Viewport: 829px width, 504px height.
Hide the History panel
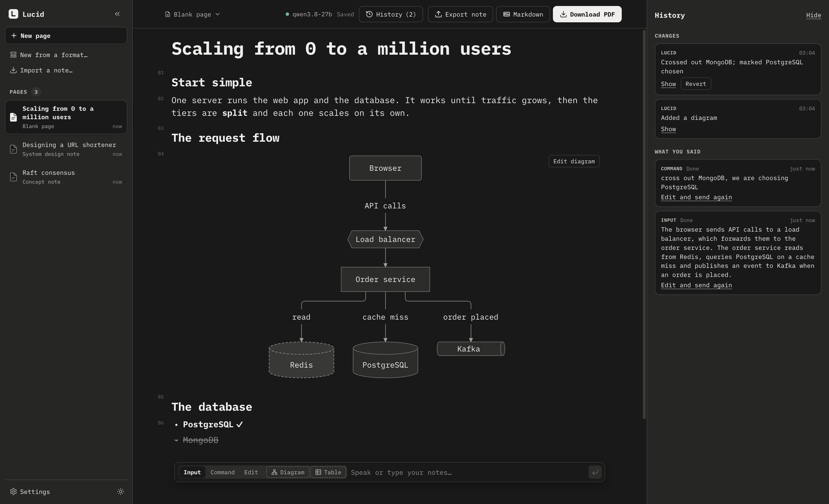[x=813, y=15]
